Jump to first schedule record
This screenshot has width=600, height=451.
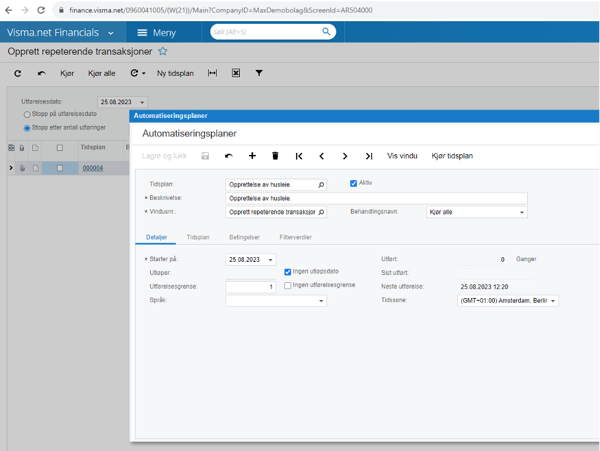point(299,156)
